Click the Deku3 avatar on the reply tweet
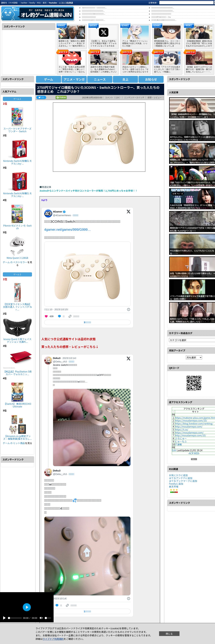 (x=48, y=472)
